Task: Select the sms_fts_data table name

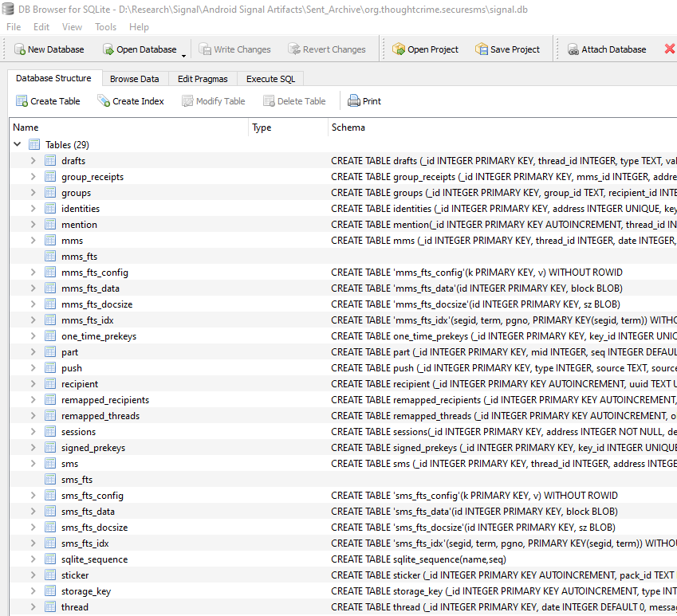Action: (x=88, y=512)
